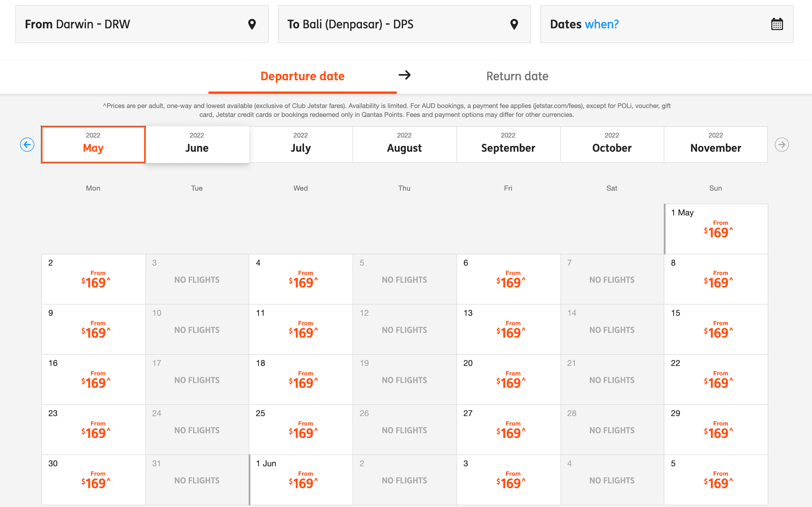Pick 1 May departure for $169
Image resolution: width=812 pixels, height=507 pixels.
point(716,229)
